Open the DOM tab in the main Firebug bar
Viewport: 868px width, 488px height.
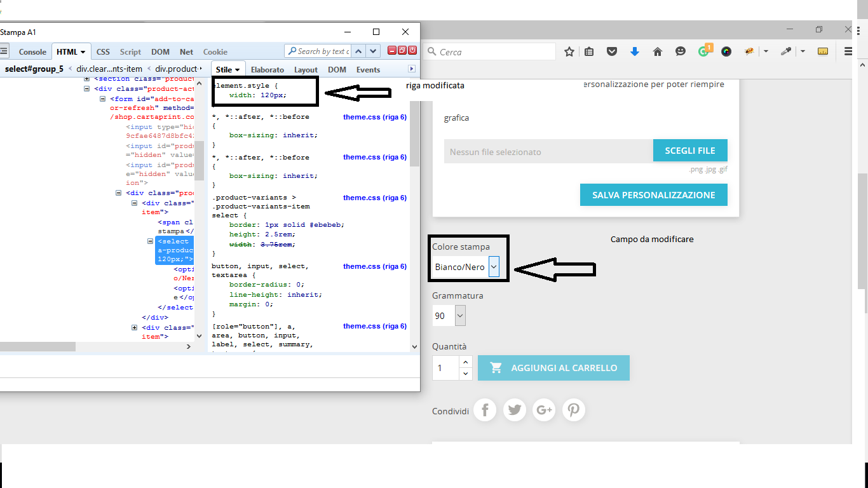coord(160,52)
